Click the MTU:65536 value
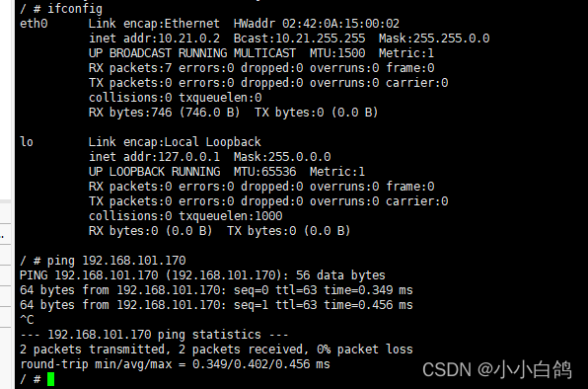588x389 pixels. (x=264, y=172)
